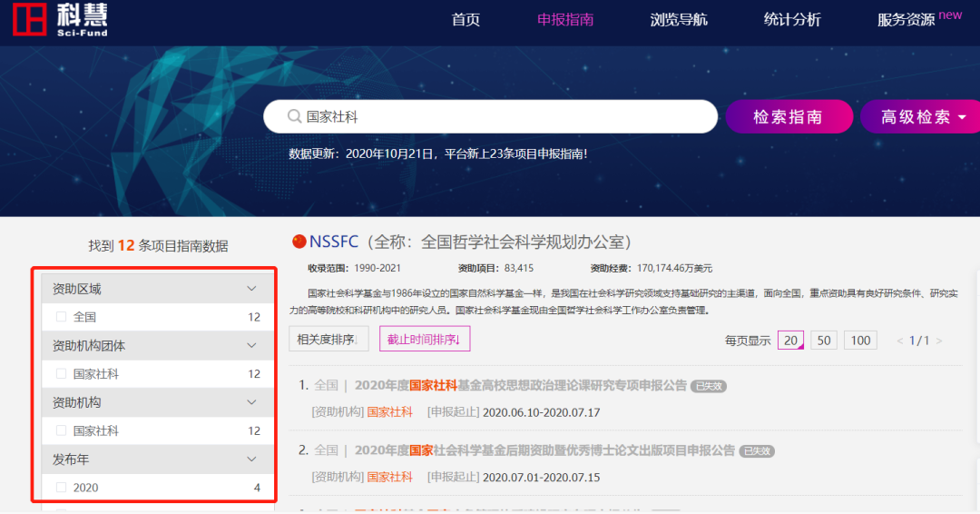Select the 2020 publication year checkbox
980x514 pixels.
point(62,488)
